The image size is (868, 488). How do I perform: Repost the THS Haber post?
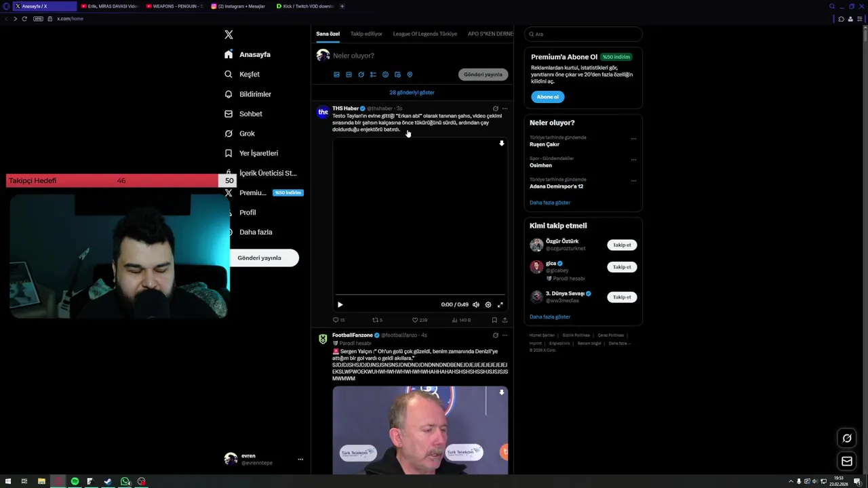pyautogui.click(x=378, y=320)
